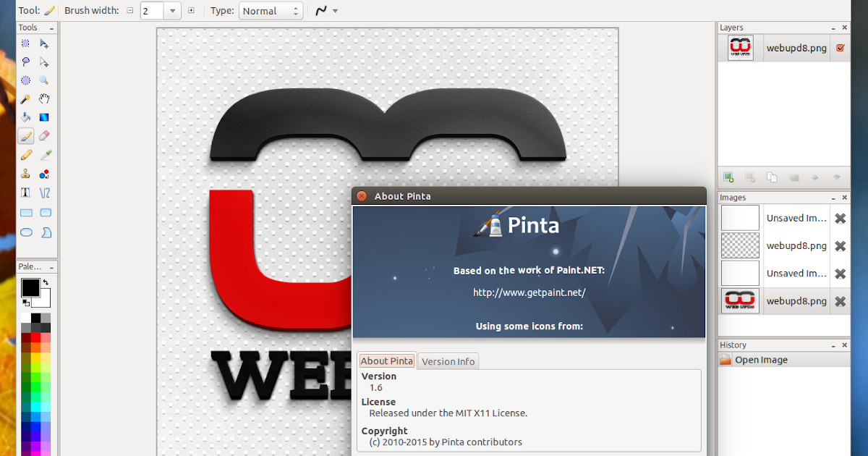Decrease brush width with the minus stepper
The height and width of the screenshot is (456, 868).
(131, 10)
